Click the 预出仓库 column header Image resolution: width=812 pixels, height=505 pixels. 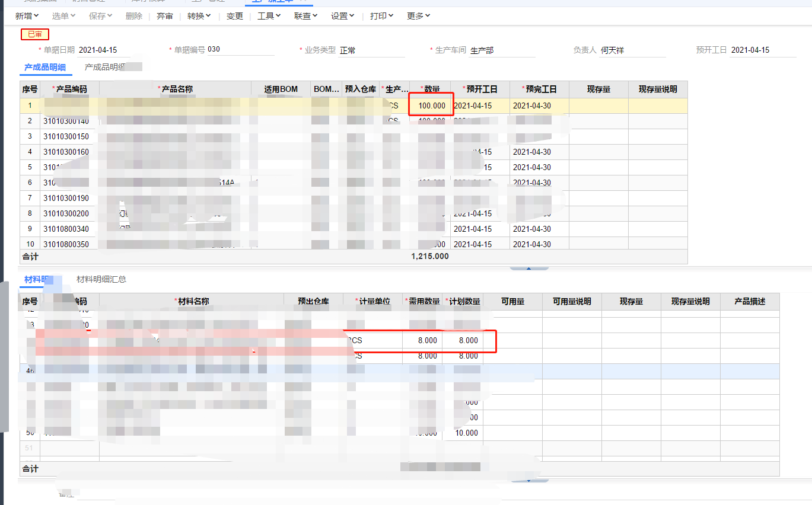click(313, 301)
